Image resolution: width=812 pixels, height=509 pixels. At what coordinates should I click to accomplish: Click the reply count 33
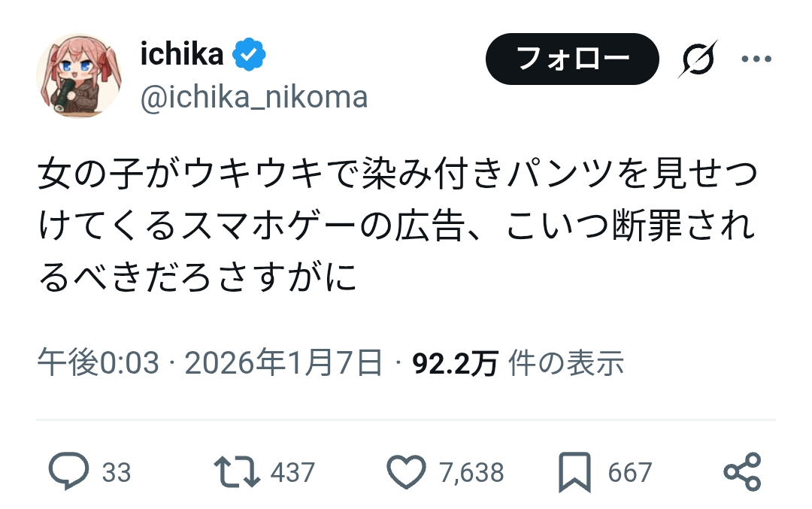[x=116, y=472]
